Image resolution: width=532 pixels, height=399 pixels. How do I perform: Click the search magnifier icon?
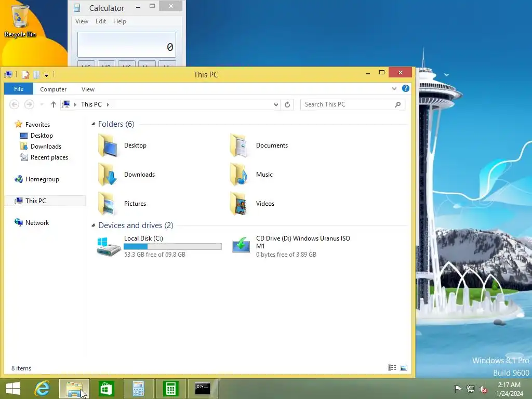pyautogui.click(x=397, y=104)
